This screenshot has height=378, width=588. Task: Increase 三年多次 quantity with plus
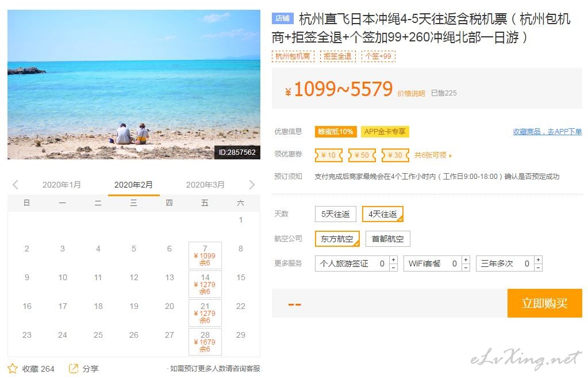click(538, 259)
